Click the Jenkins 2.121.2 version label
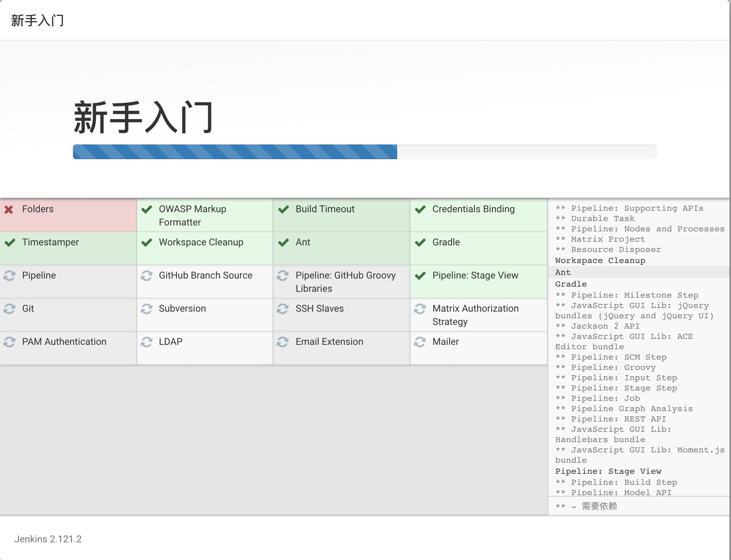Viewport: 731px width, 560px height. coord(48,539)
